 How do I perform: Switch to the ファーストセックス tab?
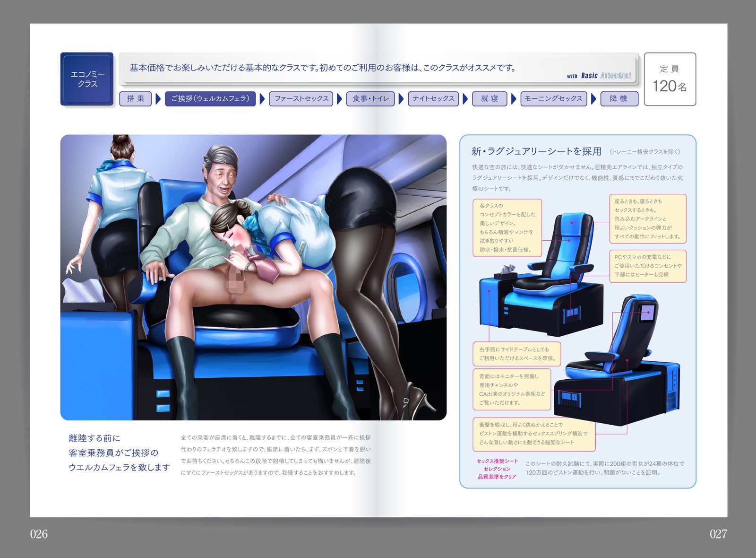coord(301,99)
